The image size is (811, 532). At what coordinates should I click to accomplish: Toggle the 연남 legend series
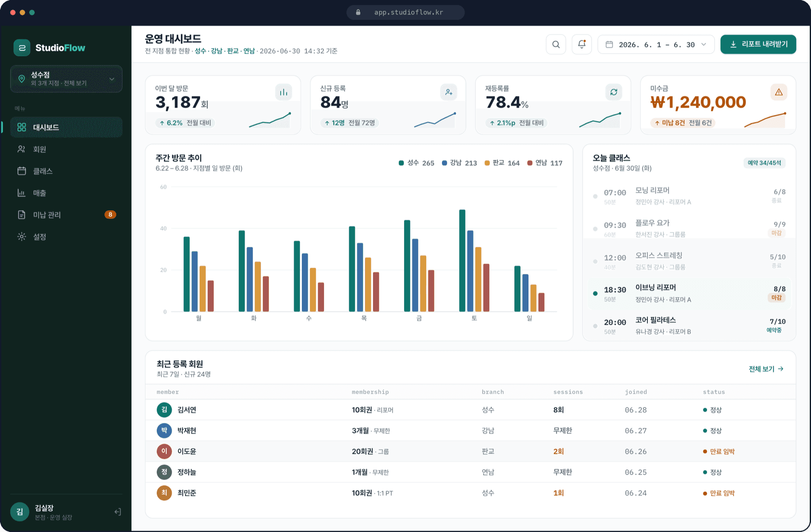[545, 163]
